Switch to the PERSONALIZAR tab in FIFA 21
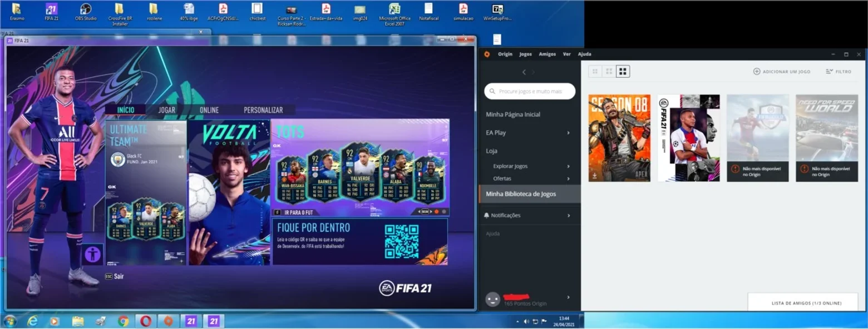The height and width of the screenshot is (329, 868). (263, 110)
